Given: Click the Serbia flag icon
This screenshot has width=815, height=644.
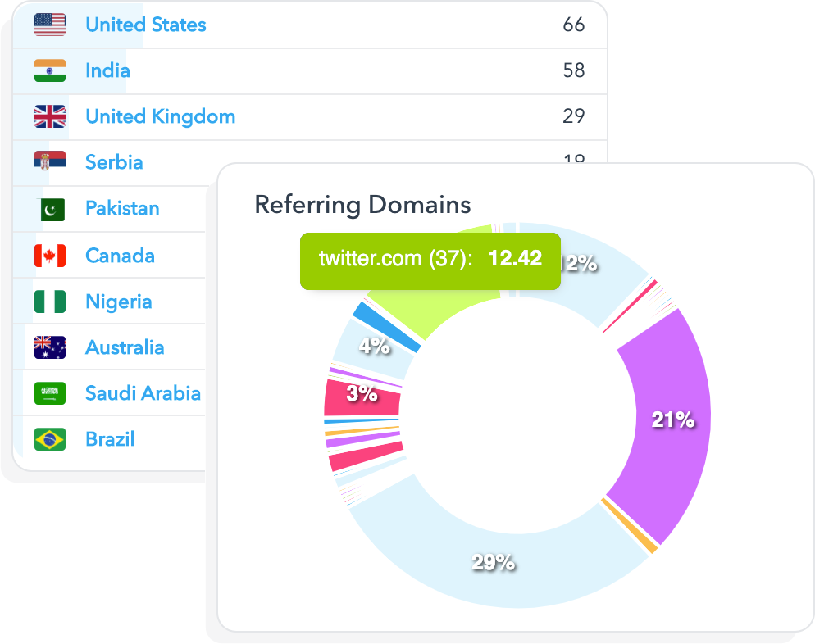Looking at the screenshot, I should click(50, 162).
